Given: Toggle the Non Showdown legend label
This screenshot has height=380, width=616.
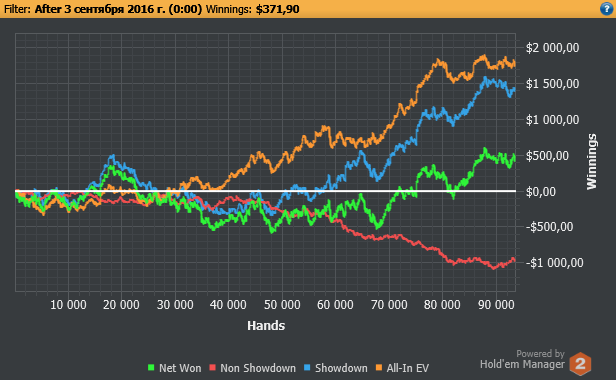Looking at the screenshot, I should tap(258, 368).
